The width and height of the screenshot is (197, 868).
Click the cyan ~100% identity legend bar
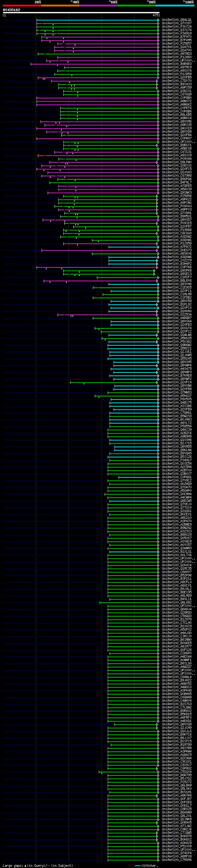pyautogui.click(x=175, y=6)
